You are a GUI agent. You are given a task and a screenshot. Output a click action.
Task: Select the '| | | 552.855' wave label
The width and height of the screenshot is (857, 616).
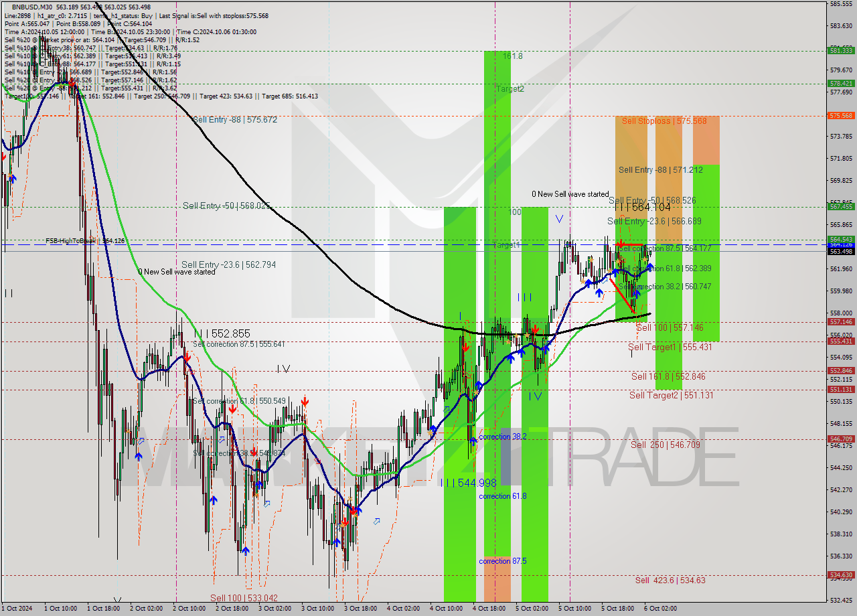222,333
